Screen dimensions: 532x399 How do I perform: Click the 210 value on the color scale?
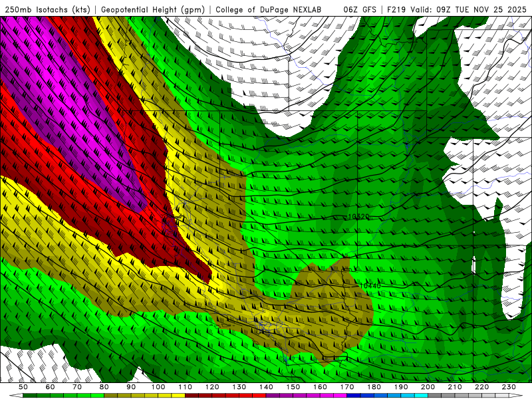click(455, 387)
